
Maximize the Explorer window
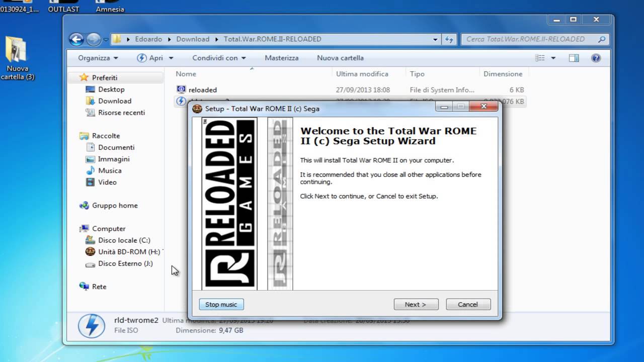click(x=573, y=20)
